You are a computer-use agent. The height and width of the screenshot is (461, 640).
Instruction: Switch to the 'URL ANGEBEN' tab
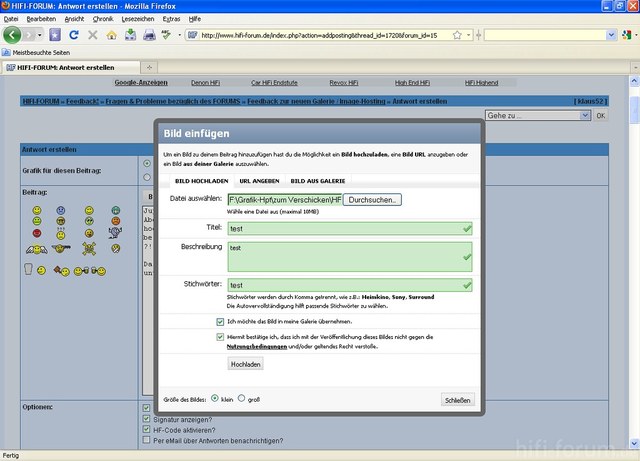pyautogui.click(x=259, y=181)
